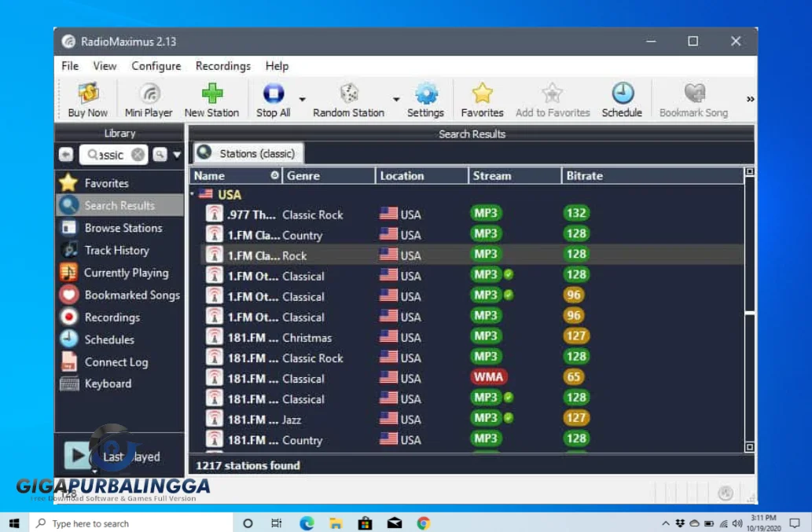Sort results by Location column

point(422,176)
